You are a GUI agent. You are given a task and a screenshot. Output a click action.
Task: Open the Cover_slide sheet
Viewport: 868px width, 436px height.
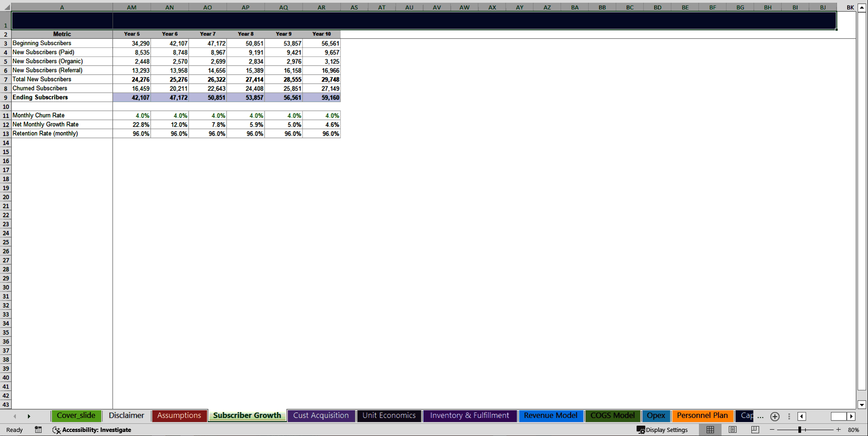point(76,416)
